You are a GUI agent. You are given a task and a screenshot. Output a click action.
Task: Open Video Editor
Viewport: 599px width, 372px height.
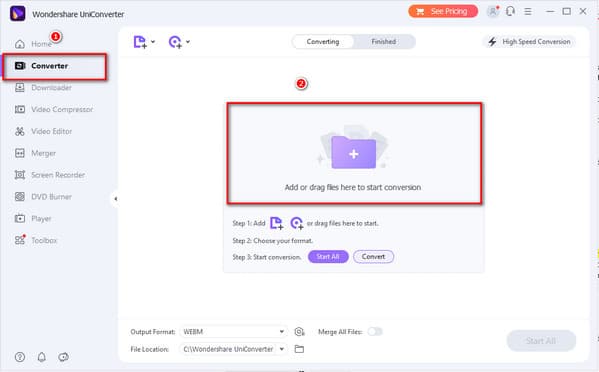[x=52, y=131]
